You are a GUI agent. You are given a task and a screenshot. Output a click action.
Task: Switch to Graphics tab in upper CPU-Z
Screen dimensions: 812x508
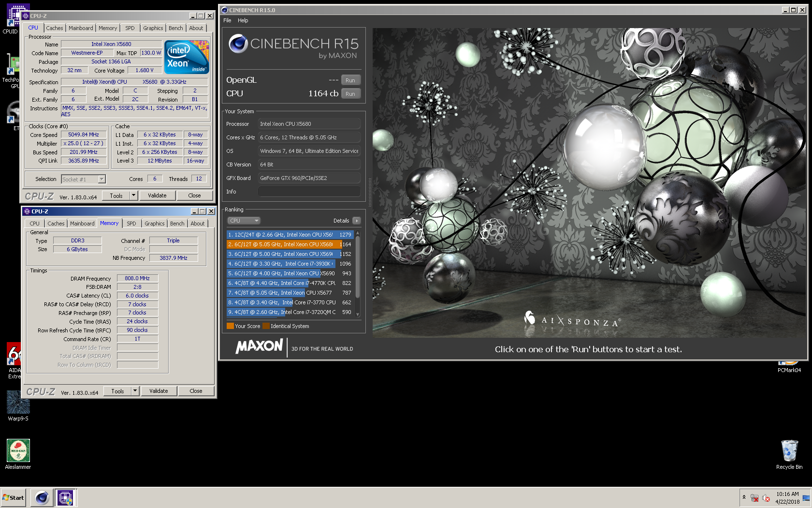click(x=153, y=28)
